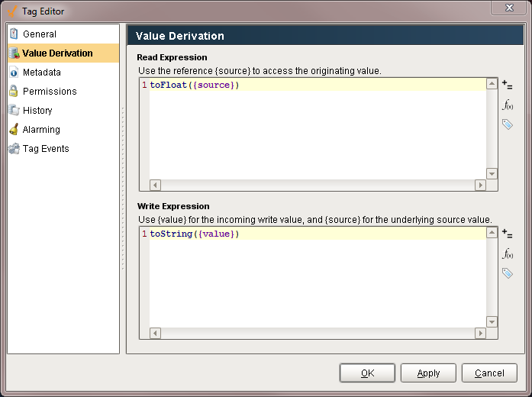Viewport: 532px width, 397px height.
Task: Click inside the Write Expression editor
Action: click(318, 278)
